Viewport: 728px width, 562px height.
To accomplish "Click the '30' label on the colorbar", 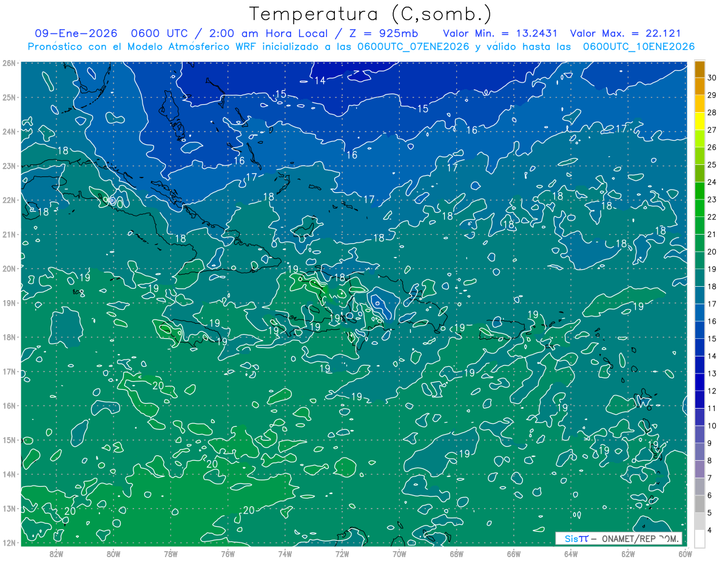I will tap(712, 78).
